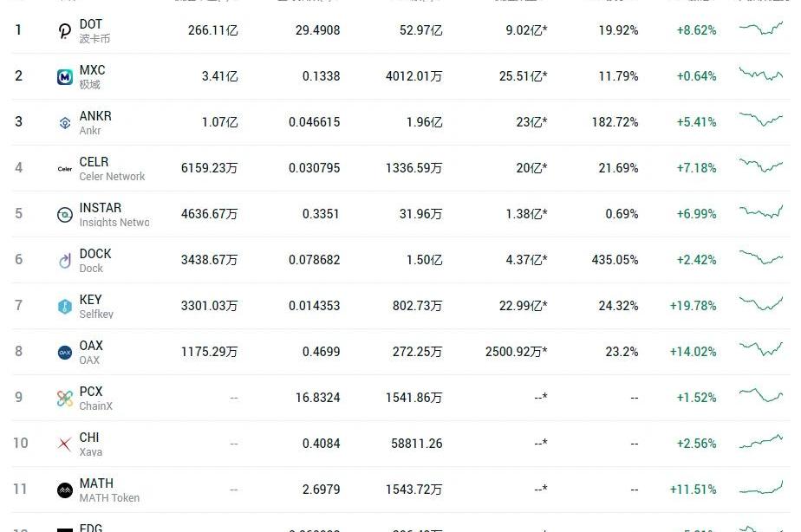
Task: Click the CELR Celer Network logo
Action: tap(65, 169)
